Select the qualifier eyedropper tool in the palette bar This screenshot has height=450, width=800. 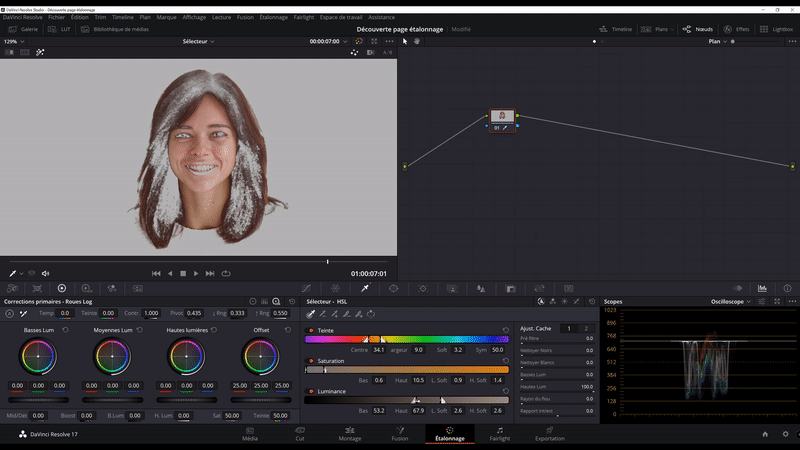tap(365, 288)
